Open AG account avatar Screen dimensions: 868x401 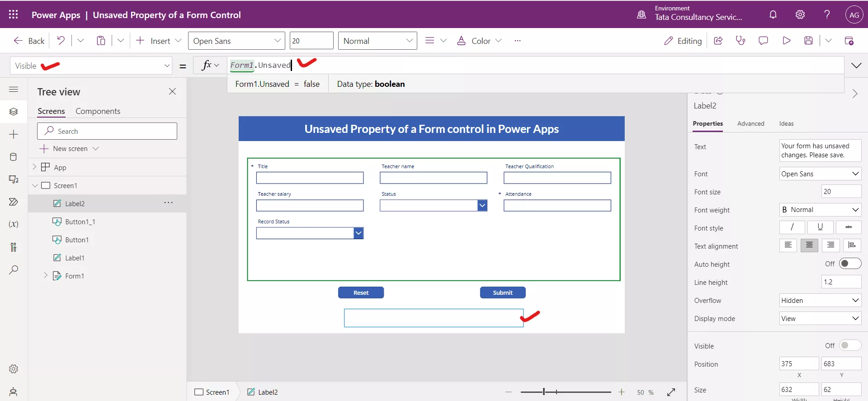854,14
